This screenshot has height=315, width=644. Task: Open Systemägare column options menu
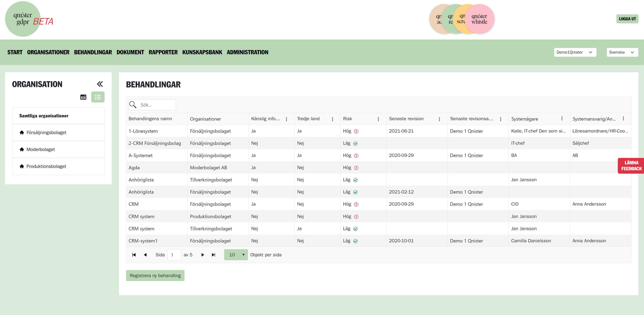pos(562,118)
